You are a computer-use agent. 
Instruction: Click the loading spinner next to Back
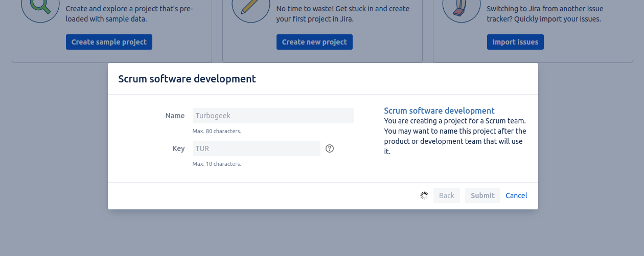(424, 196)
